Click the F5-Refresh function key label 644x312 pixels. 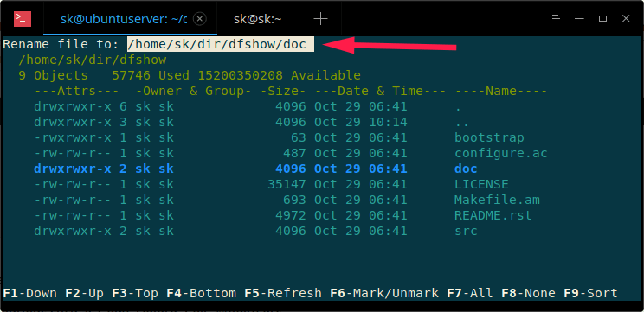283,294
